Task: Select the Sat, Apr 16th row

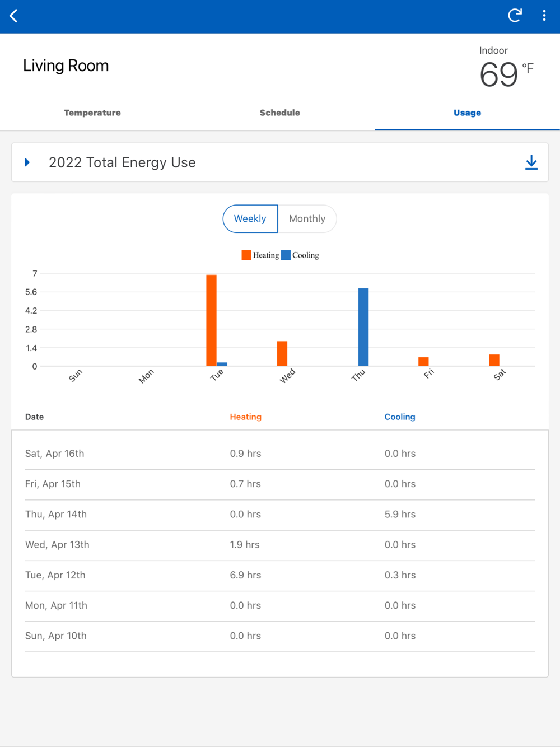Action: (279, 454)
